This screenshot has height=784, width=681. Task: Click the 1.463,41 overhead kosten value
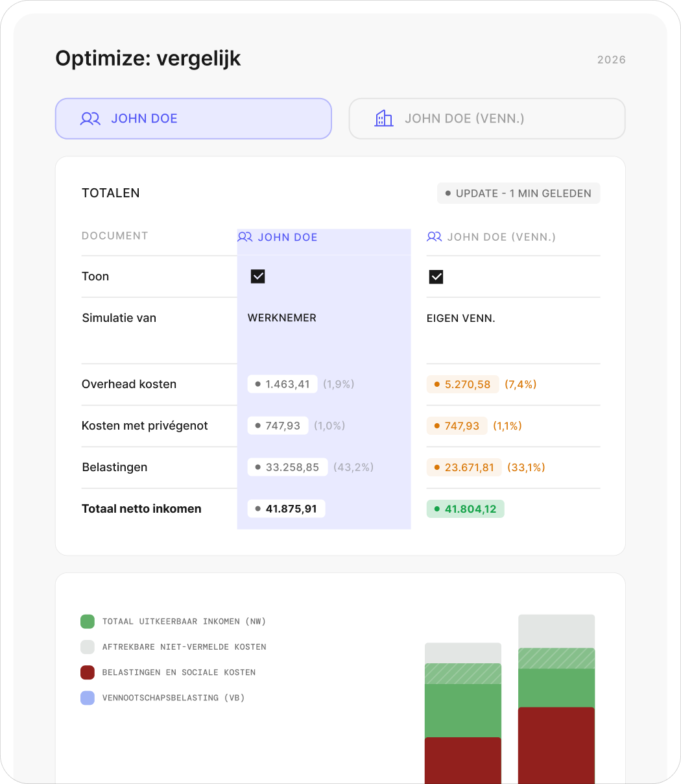click(x=282, y=384)
